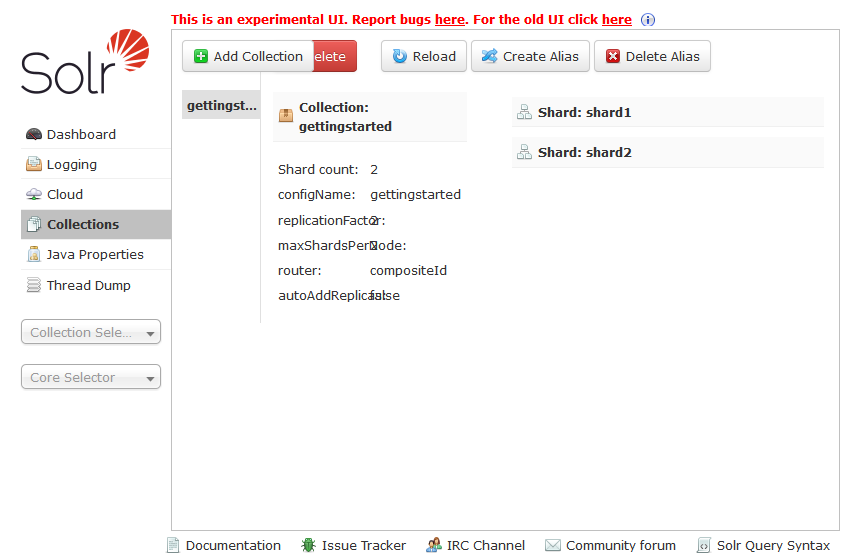The image size is (849, 560).
Task: Open the Core Selector dropdown
Action: coord(91,377)
